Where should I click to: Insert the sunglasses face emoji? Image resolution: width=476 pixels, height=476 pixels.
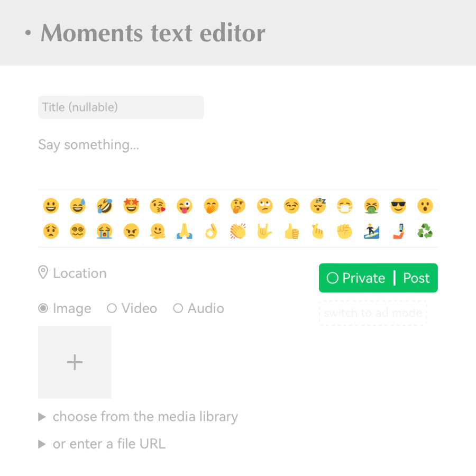click(398, 206)
